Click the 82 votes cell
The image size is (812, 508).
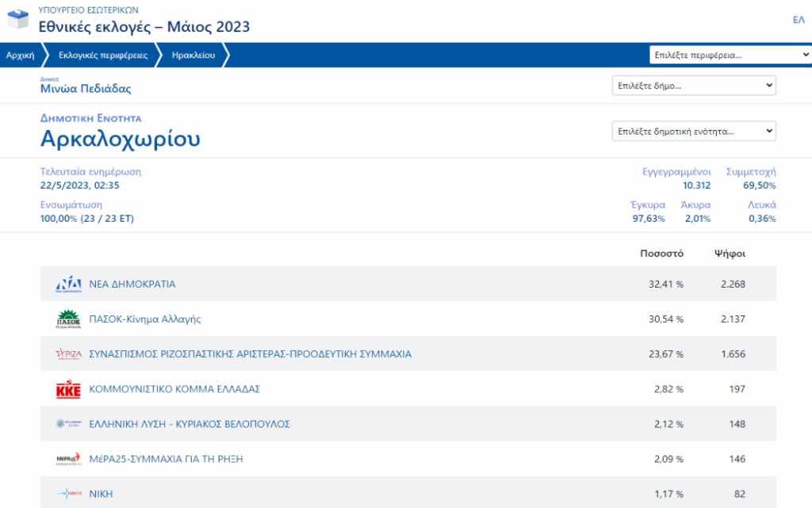740,494
